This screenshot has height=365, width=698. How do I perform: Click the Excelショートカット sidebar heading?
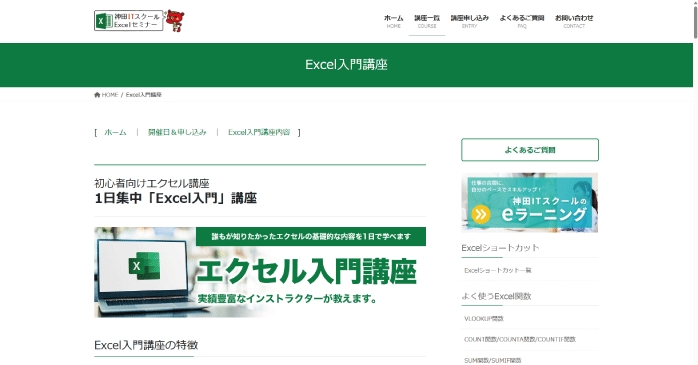coord(500,248)
